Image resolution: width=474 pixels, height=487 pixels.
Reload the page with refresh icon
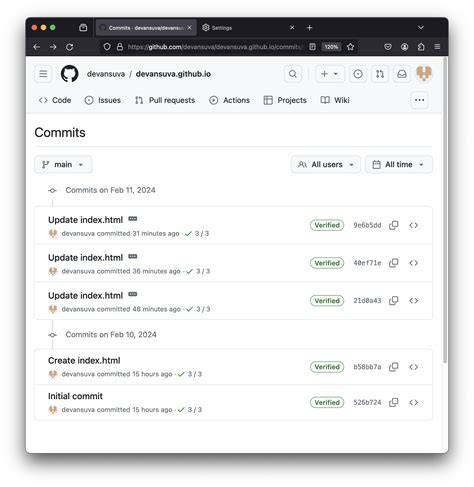pyautogui.click(x=69, y=47)
